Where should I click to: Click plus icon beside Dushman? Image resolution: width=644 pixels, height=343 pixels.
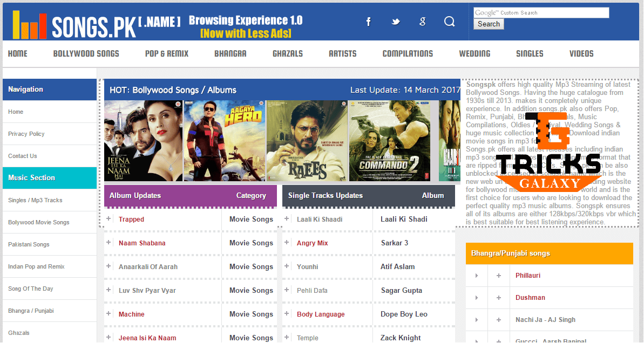(499, 298)
